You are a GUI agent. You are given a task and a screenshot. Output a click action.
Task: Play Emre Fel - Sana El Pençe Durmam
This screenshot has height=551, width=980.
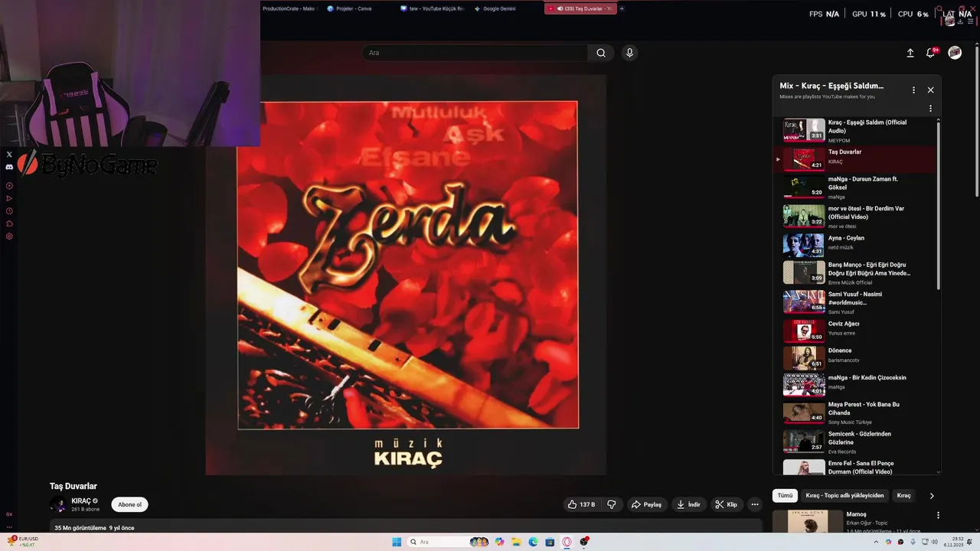(853, 467)
